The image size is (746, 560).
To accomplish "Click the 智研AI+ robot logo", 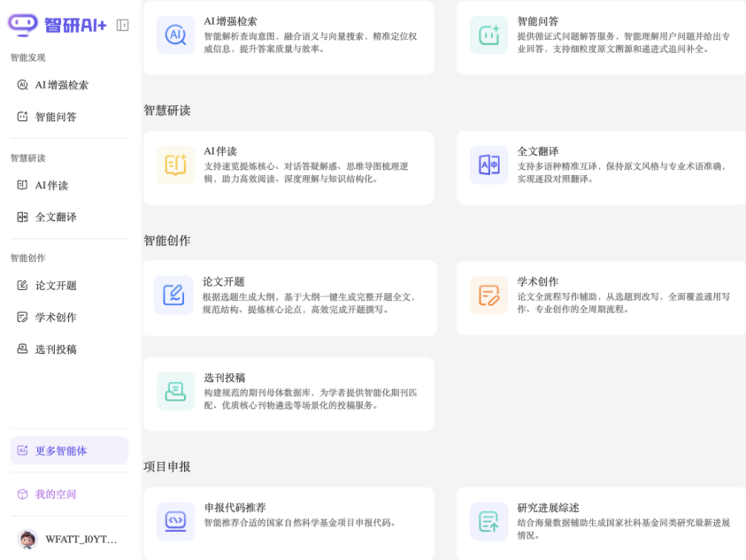I will [x=23, y=25].
